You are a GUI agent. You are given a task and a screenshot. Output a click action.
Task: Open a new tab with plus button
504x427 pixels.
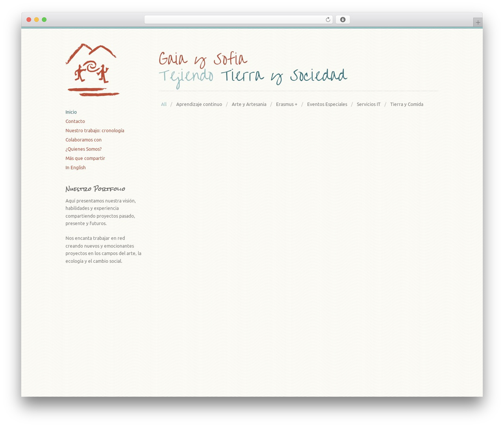pyautogui.click(x=478, y=22)
